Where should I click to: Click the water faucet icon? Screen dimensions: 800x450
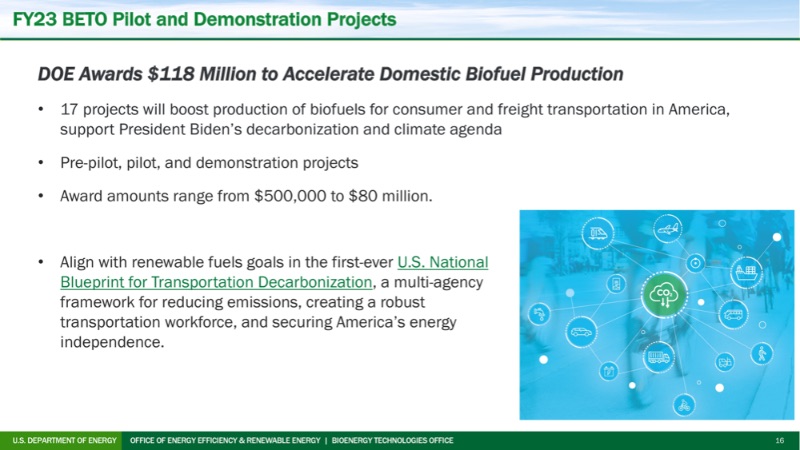[540, 314]
